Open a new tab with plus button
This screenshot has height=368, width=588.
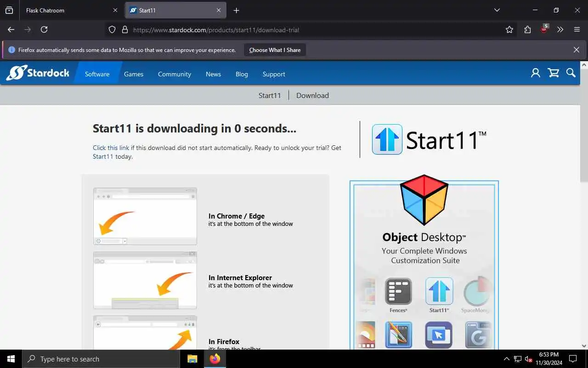[236, 10]
